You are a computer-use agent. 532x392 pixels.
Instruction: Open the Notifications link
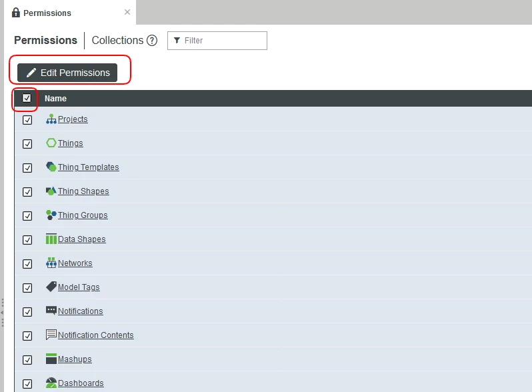click(81, 311)
